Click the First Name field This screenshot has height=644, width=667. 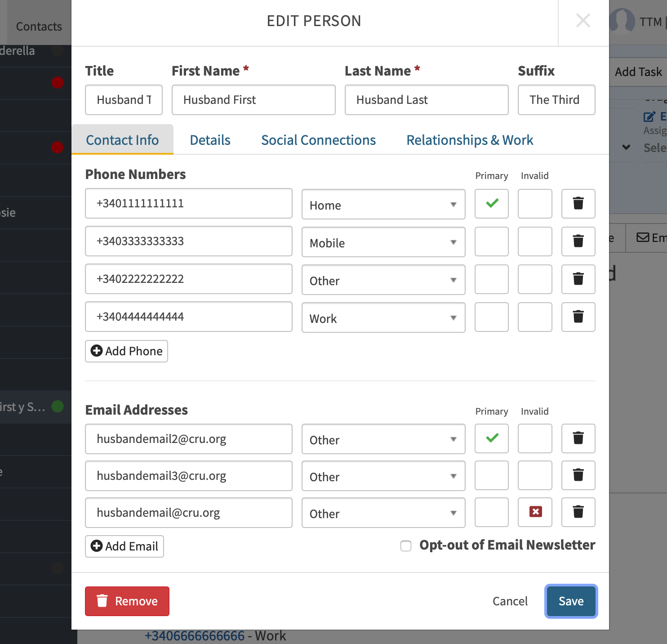(x=253, y=100)
